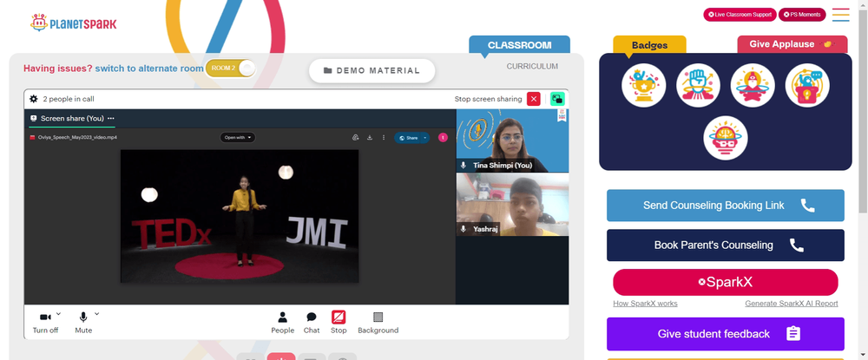Image resolution: width=868 pixels, height=360 pixels.
Task: Select the Screen share (You) tab
Action: pyautogui.click(x=72, y=118)
